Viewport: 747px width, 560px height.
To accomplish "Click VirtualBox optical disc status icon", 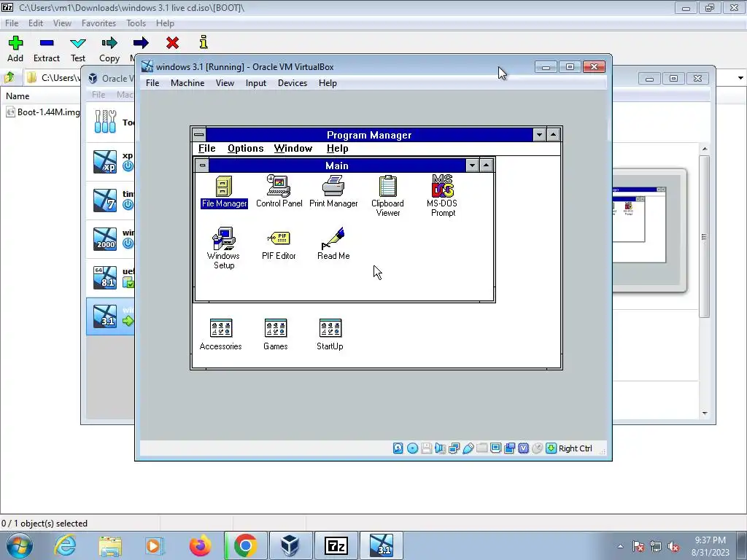I will coord(413,448).
